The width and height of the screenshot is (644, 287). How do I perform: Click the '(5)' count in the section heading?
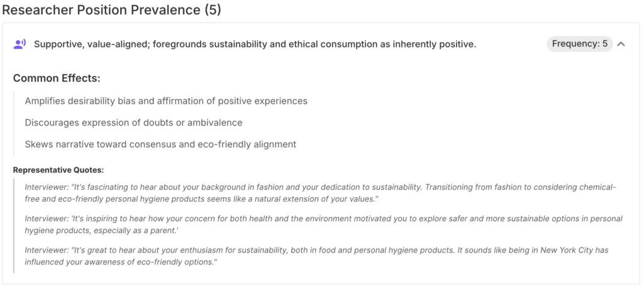(211, 10)
